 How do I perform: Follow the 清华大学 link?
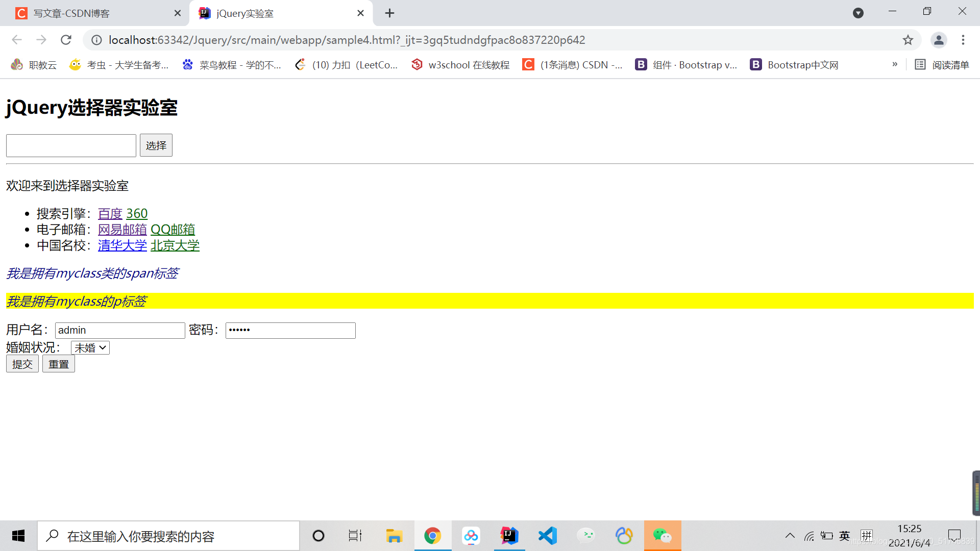(x=122, y=245)
